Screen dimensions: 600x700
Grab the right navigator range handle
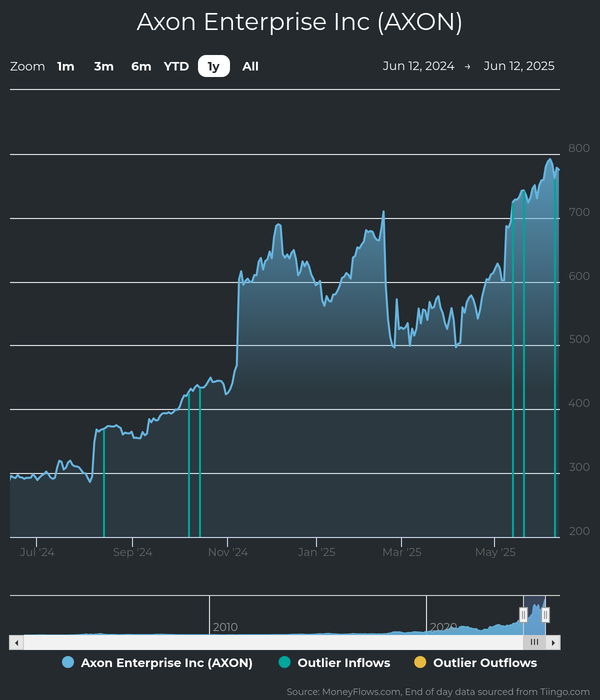[x=545, y=614]
